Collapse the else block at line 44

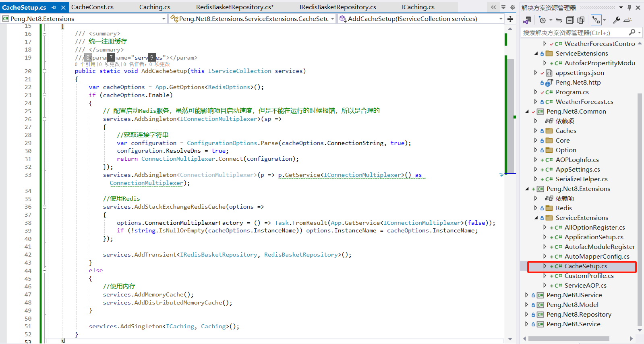pos(45,270)
